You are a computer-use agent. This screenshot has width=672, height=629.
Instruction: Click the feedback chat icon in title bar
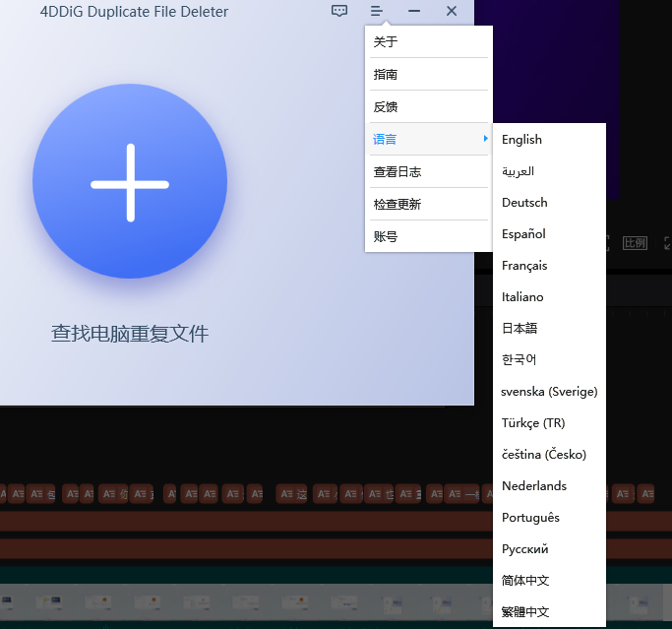339,11
